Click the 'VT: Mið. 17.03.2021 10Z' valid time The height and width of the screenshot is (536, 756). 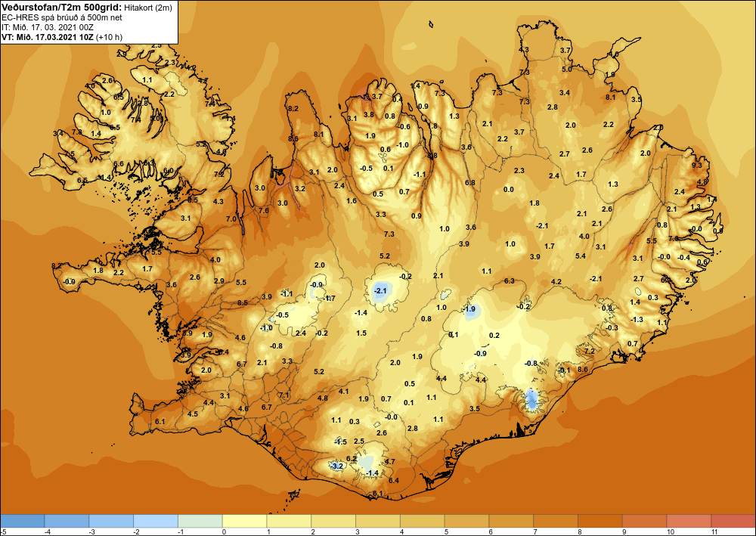click(x=48, y=37)
